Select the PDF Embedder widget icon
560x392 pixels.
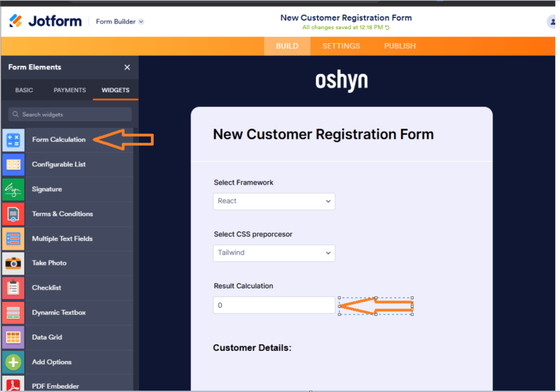click(x=13, y=384)
